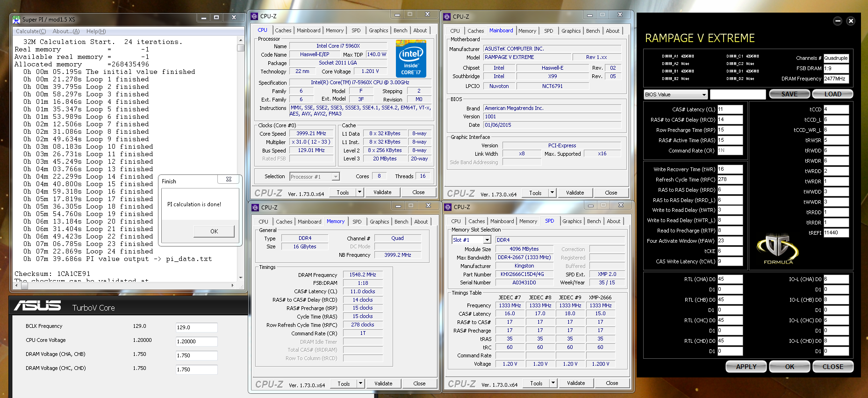Click the Formula logo in RAMPAGE V EXTREME window
The width and height of the screenshot is (868, 398).
point(778,249)
